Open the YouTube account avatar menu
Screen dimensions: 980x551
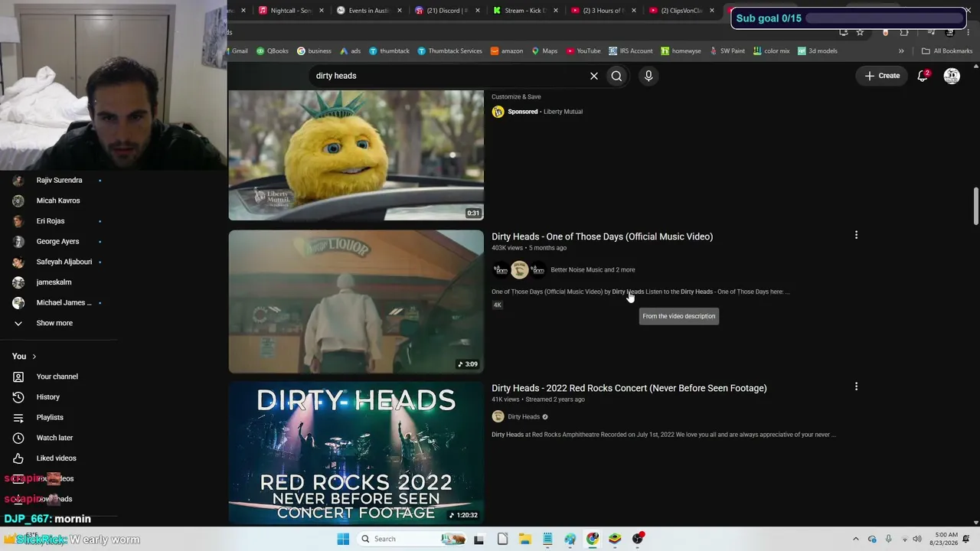point(952,76)
